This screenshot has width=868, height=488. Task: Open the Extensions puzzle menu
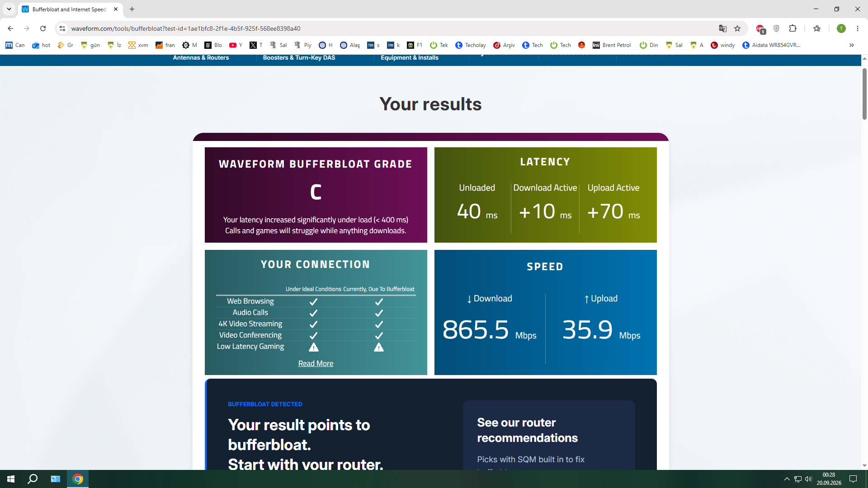click(x=793, y=28)
